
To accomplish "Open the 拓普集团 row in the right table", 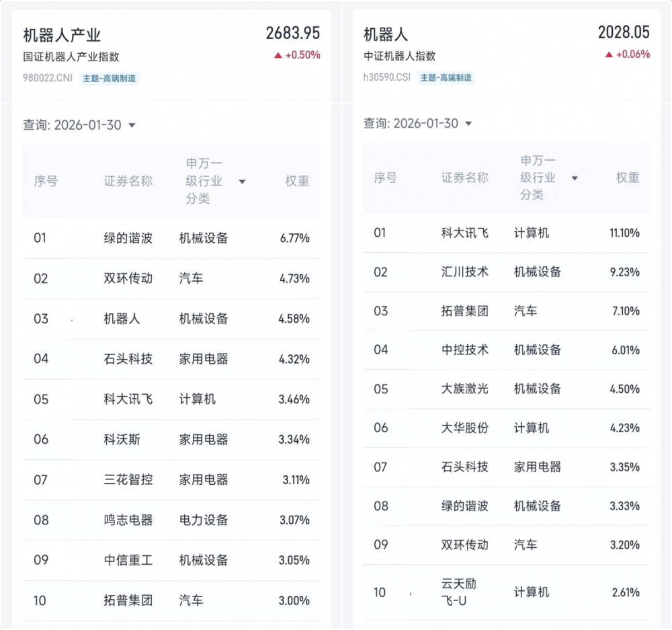I will click(464, 311).
